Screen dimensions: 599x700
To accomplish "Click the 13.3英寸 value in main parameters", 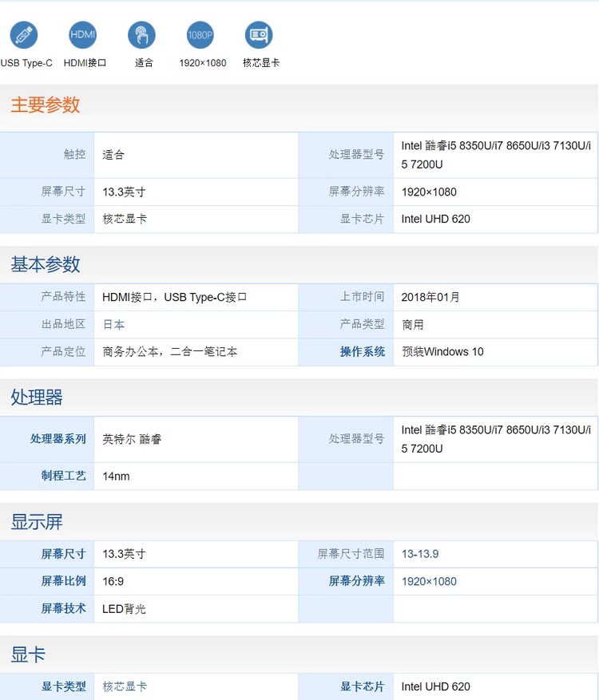I will point(124,192).
